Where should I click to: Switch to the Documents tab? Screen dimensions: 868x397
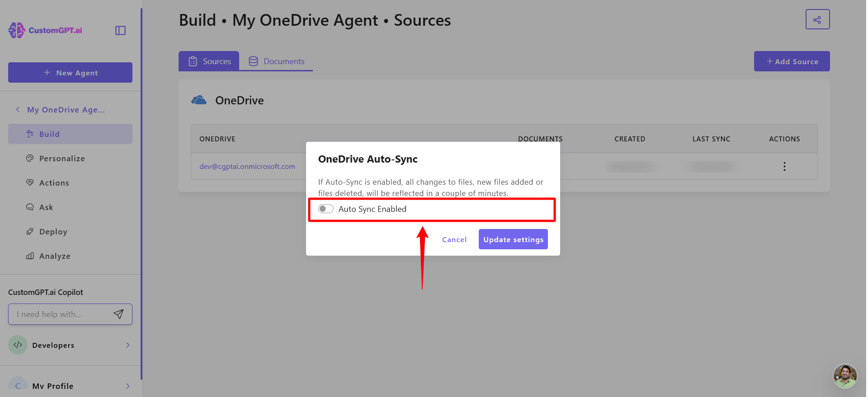[276, 61]
